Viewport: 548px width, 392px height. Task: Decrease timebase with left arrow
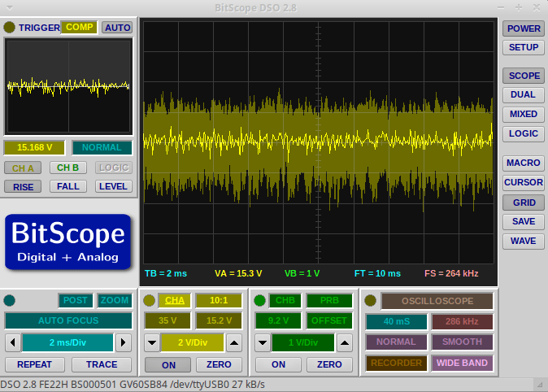(13, 342)
